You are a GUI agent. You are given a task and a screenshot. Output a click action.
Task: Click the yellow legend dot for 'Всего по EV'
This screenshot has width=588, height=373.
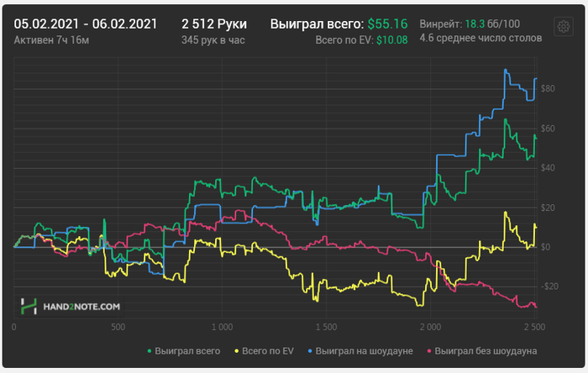237,351
